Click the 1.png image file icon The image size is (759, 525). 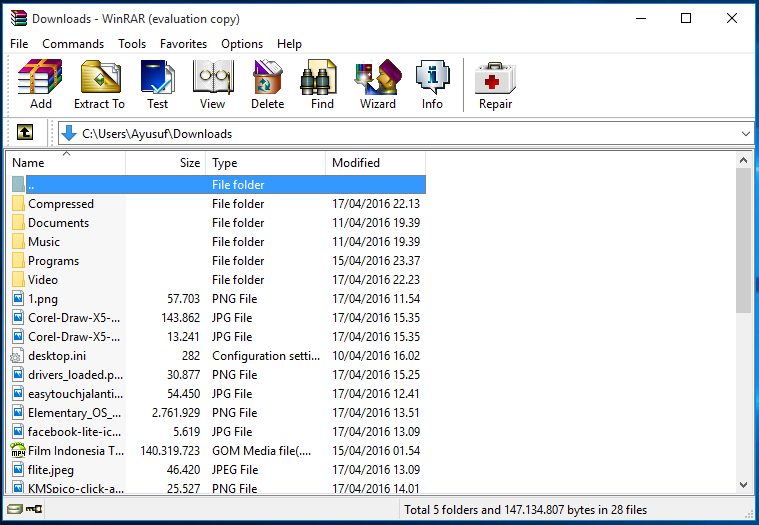[x=18, y=299]
